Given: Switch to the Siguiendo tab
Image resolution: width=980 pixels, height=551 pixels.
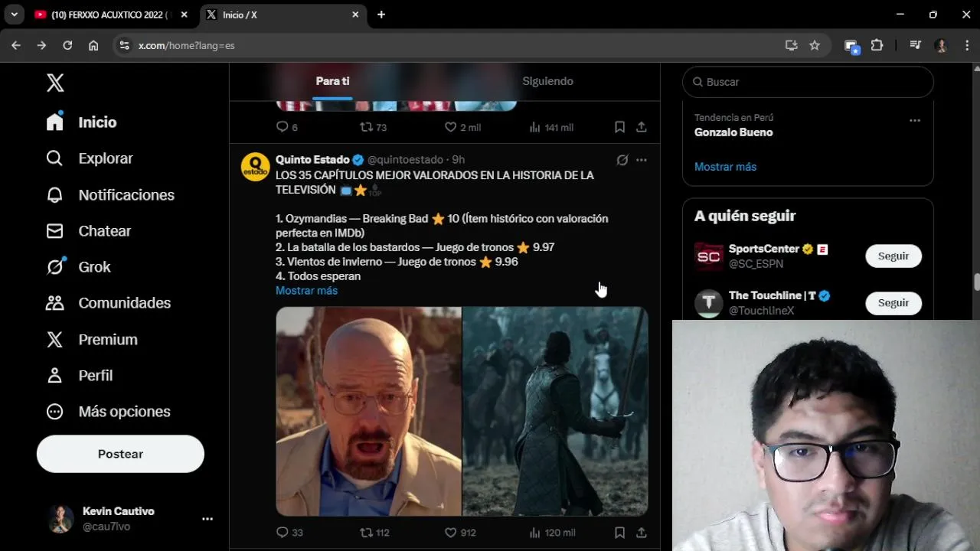Looking at the screenshot, I should click(x=547, y=81).
